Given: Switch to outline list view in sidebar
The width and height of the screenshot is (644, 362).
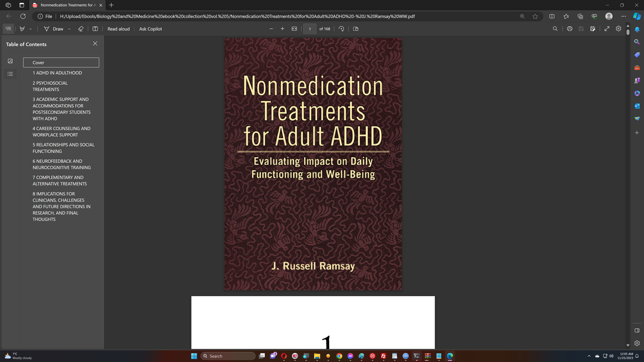Looking at the screenshot, I should point(10,74).
